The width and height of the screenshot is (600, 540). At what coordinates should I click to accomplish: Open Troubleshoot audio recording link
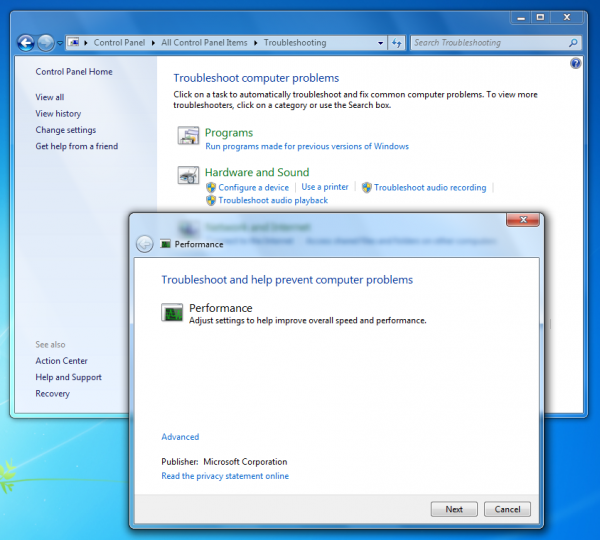430,188
